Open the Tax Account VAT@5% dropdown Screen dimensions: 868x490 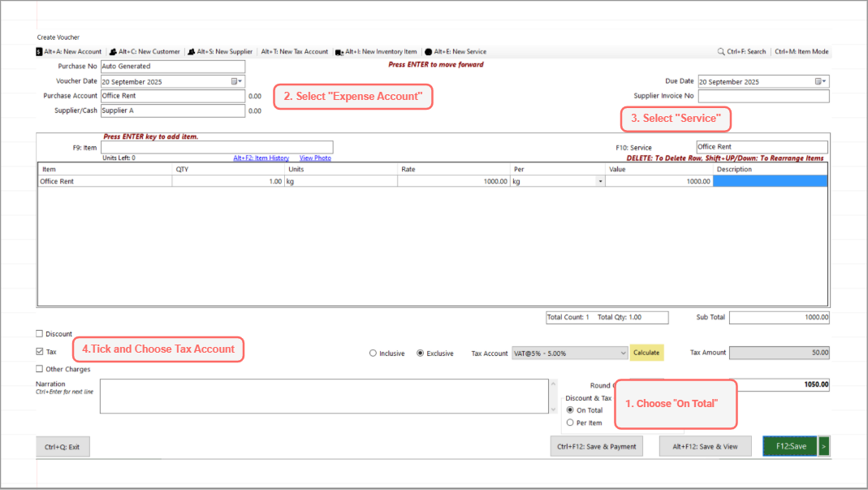(x=570, y=353)
